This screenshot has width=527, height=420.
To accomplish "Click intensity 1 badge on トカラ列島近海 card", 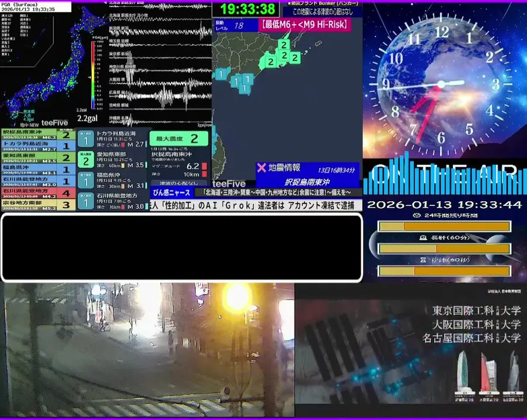I will [86, 139].
